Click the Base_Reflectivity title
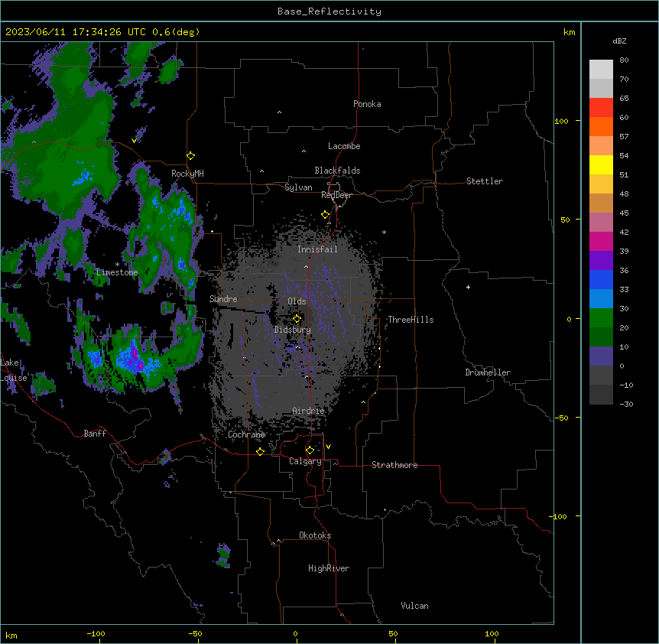This screenshot has height=644, width=659. coord(329,11)
